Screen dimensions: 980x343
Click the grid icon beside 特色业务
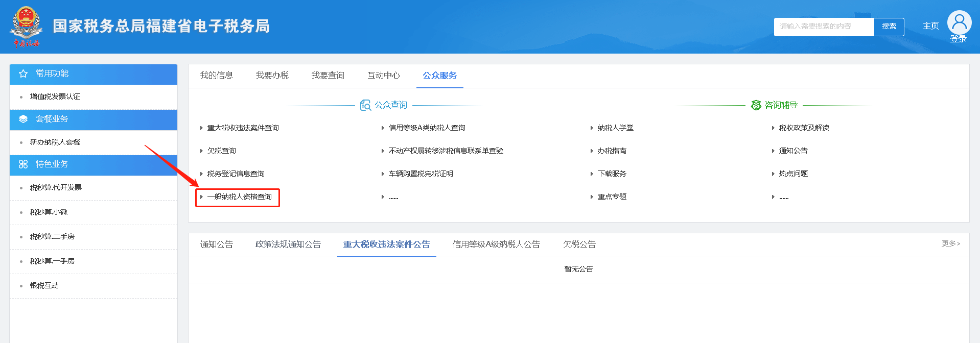pyautogui.click(x=23, y=164)
